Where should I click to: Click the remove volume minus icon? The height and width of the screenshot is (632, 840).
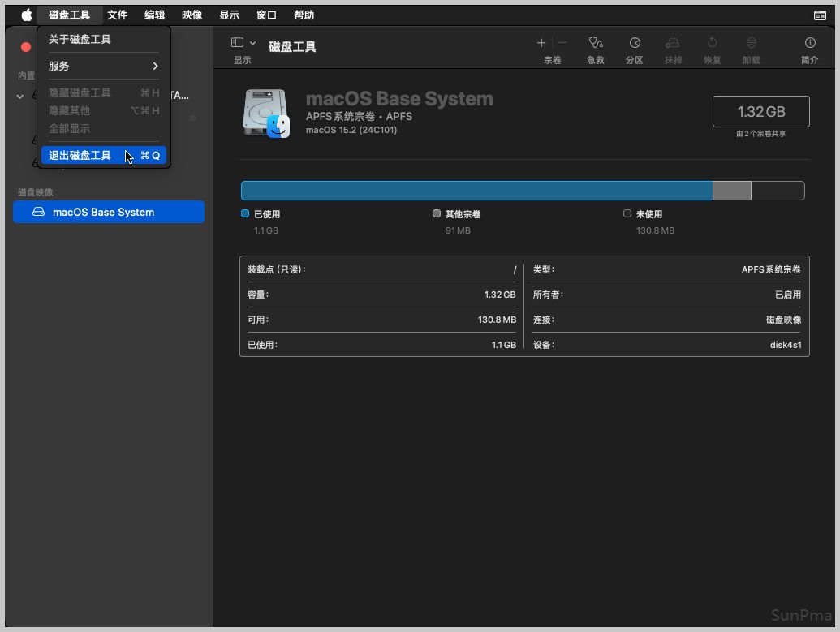click(562, 43)
